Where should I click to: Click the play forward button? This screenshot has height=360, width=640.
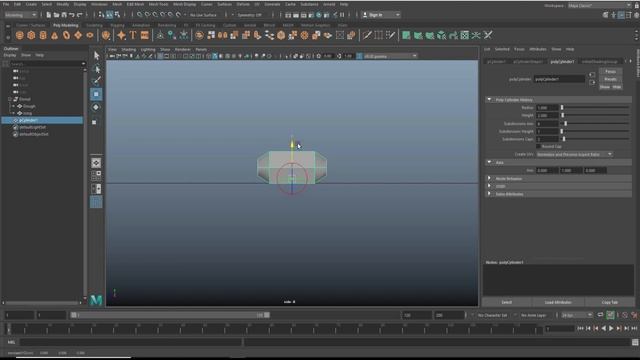click(611, 329)
